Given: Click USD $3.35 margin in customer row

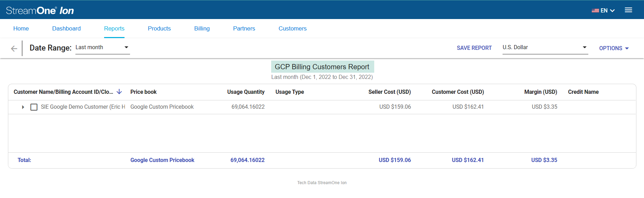Looking at the screenshot, I should [544, 107].
